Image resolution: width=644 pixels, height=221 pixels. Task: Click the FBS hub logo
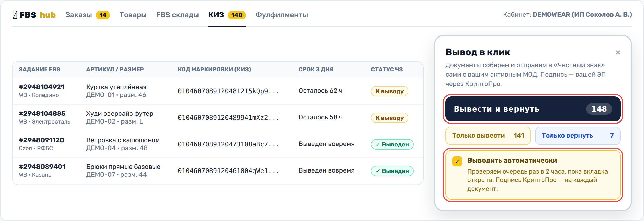tap(34, 15)
